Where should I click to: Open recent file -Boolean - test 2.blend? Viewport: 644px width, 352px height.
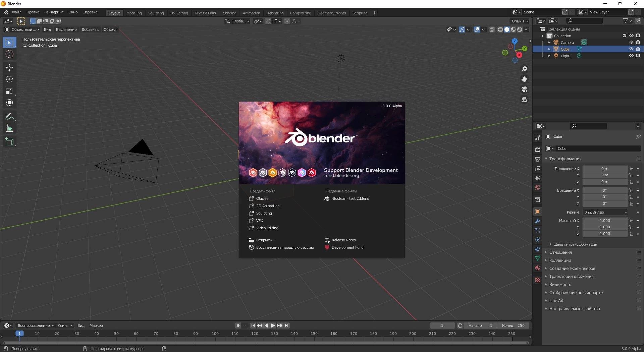350,198
